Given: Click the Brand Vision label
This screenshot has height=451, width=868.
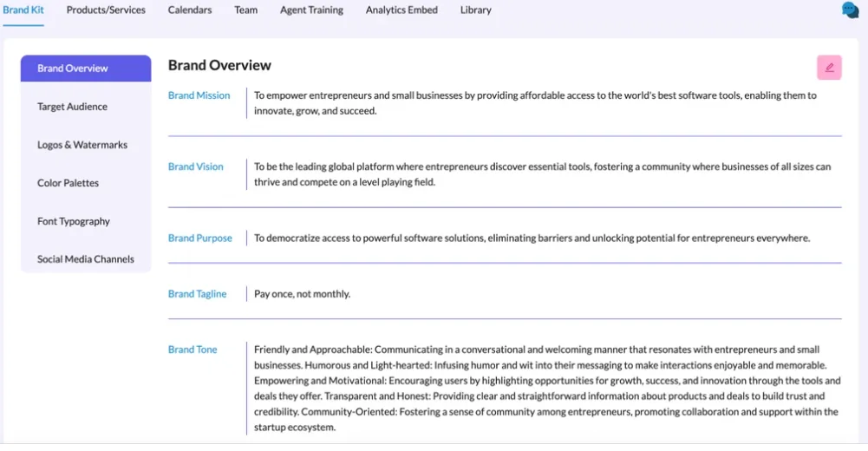Looking at the screenshot, I should tap(195, 167).
